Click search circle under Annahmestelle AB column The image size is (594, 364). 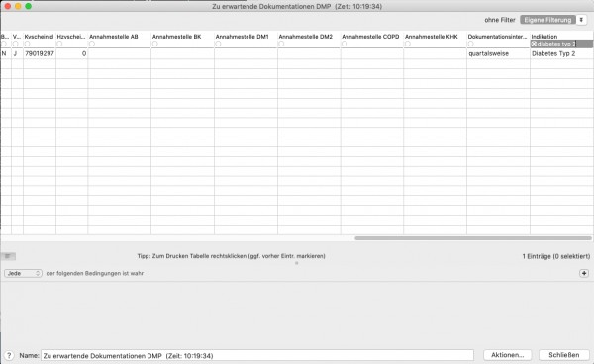tap(92, 44)
